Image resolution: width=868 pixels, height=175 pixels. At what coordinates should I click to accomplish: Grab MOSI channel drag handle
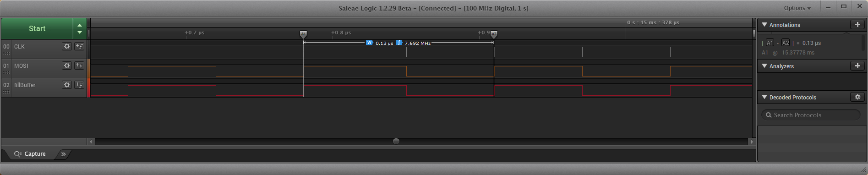[x=6, y=73]
